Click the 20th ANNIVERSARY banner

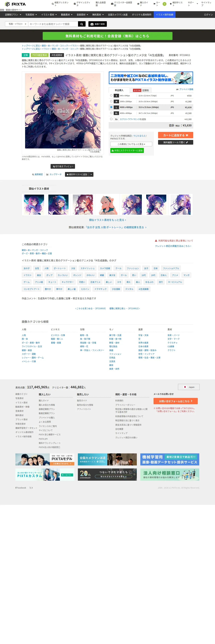107,474
